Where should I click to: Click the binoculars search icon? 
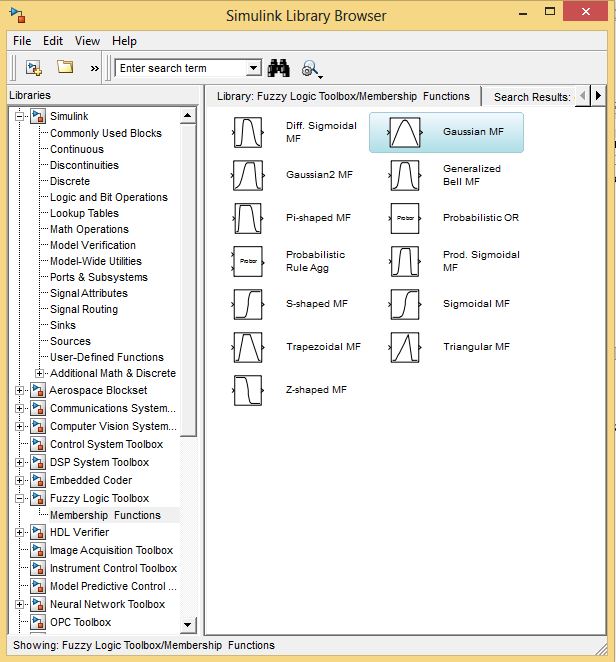point(279,68)
